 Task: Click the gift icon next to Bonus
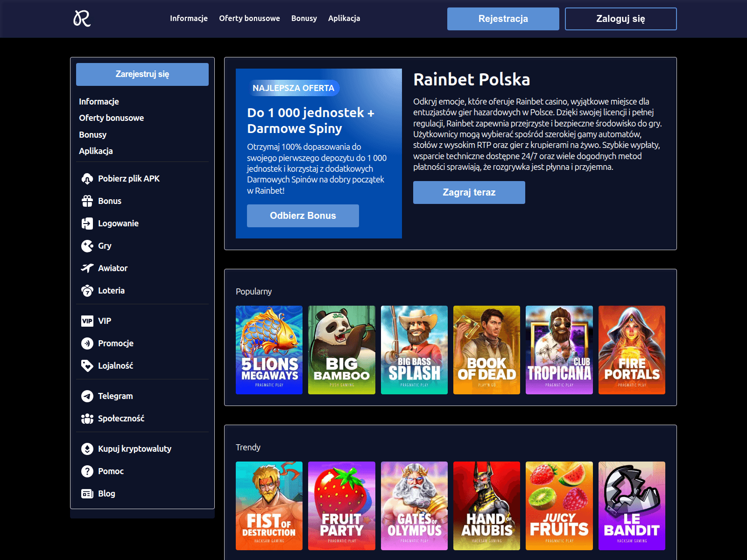point(87,201)
